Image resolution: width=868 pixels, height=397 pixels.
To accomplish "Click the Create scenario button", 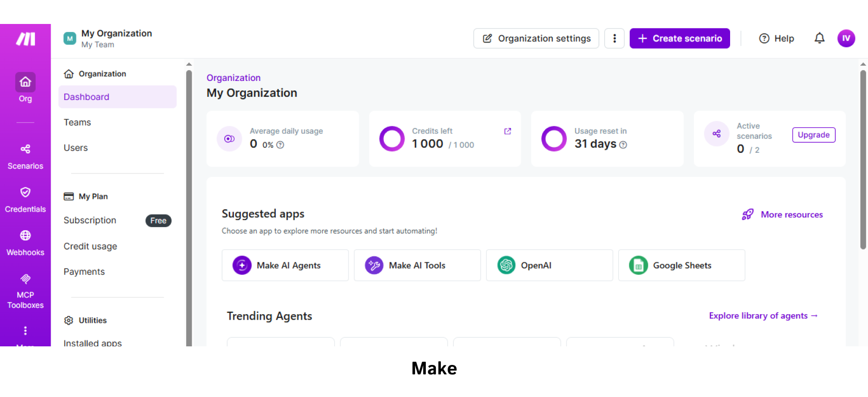I will point(679,38).
